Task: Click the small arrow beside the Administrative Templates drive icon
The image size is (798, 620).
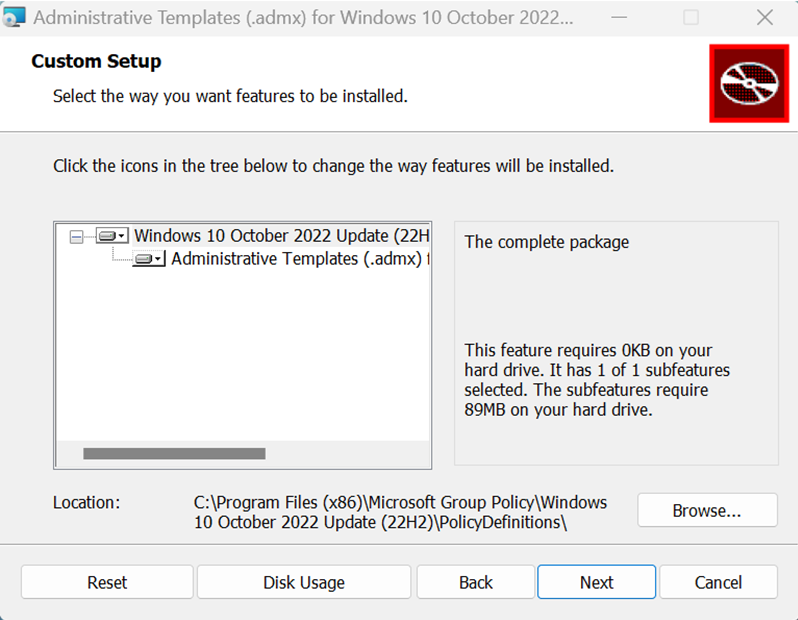Action: tap(160, 260)
